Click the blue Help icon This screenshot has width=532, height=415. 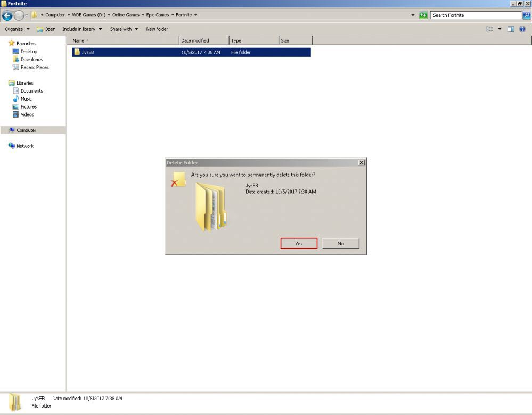coord(522,29)
